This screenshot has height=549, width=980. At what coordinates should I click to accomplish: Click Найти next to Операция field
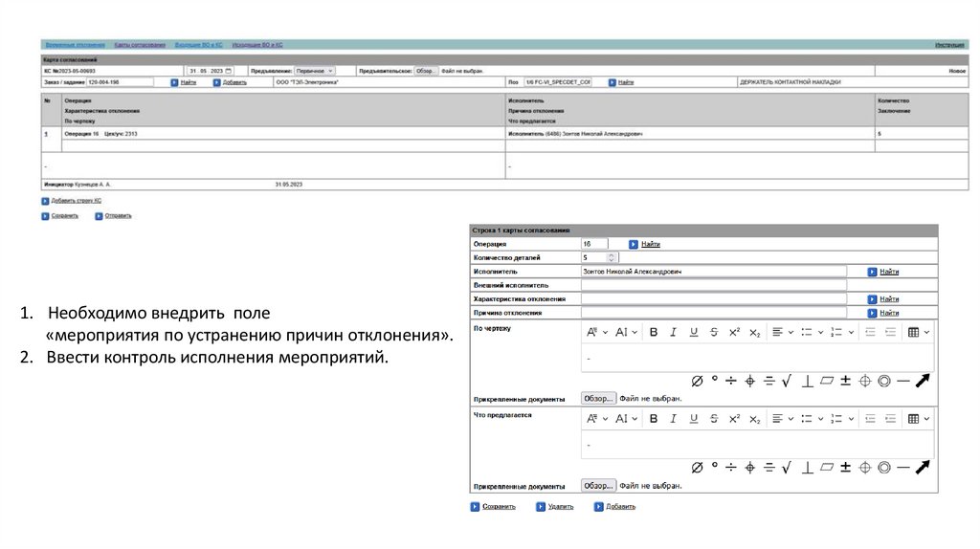[650, 244]
